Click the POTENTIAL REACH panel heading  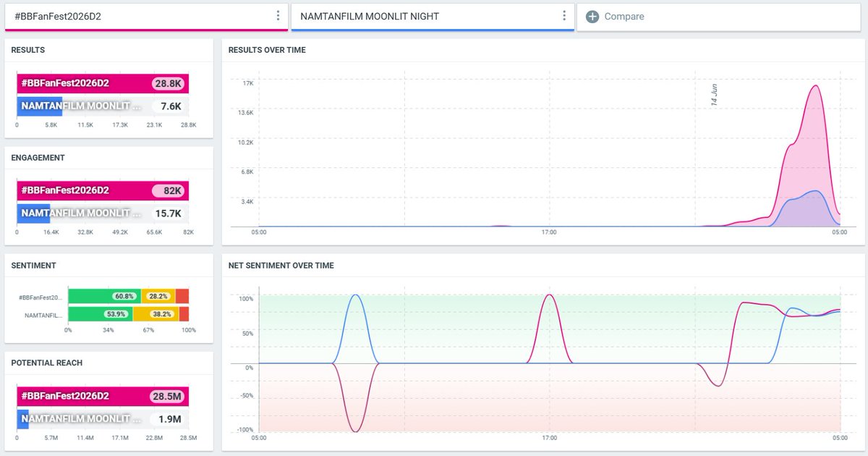[46, 363]
